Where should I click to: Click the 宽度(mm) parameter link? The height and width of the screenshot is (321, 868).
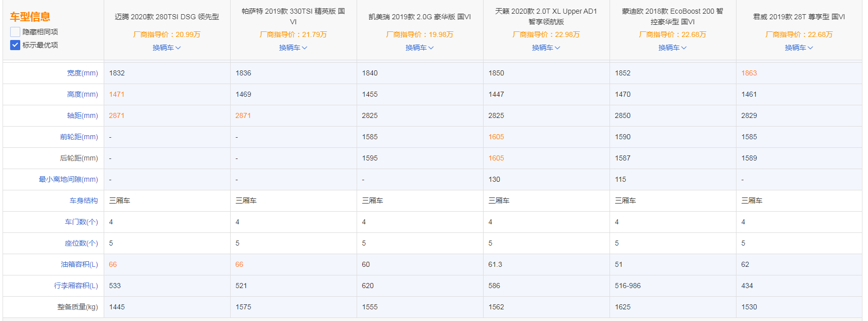tap(82, 73)
